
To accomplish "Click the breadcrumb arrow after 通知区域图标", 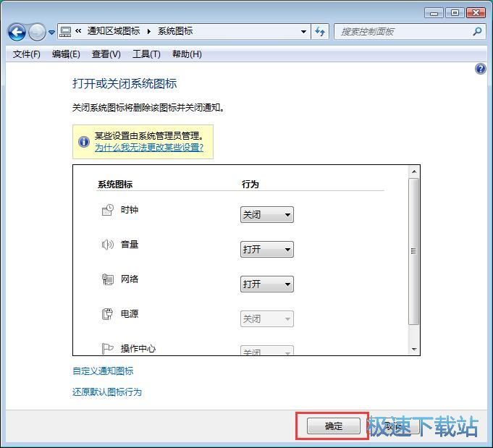I will (148, 31).
